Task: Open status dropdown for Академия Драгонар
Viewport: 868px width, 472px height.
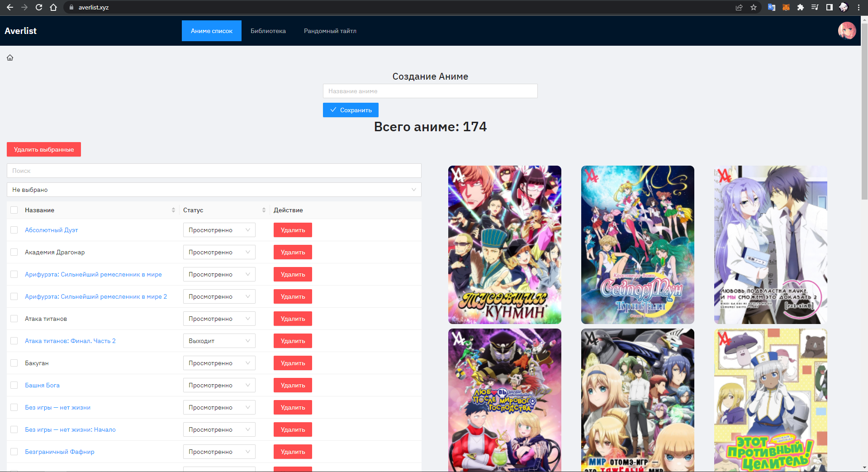Action: (x=219, y=252)
